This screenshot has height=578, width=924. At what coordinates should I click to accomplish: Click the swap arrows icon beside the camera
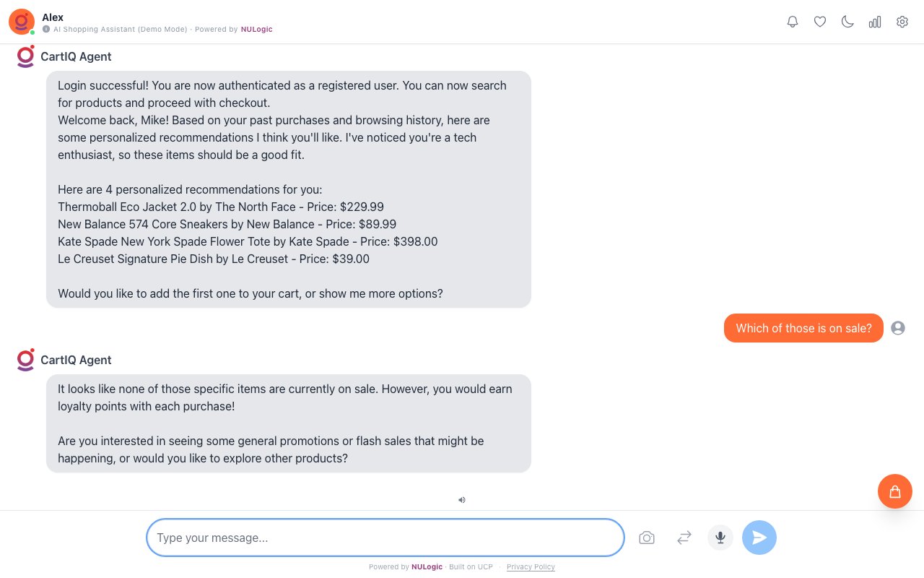684,538
